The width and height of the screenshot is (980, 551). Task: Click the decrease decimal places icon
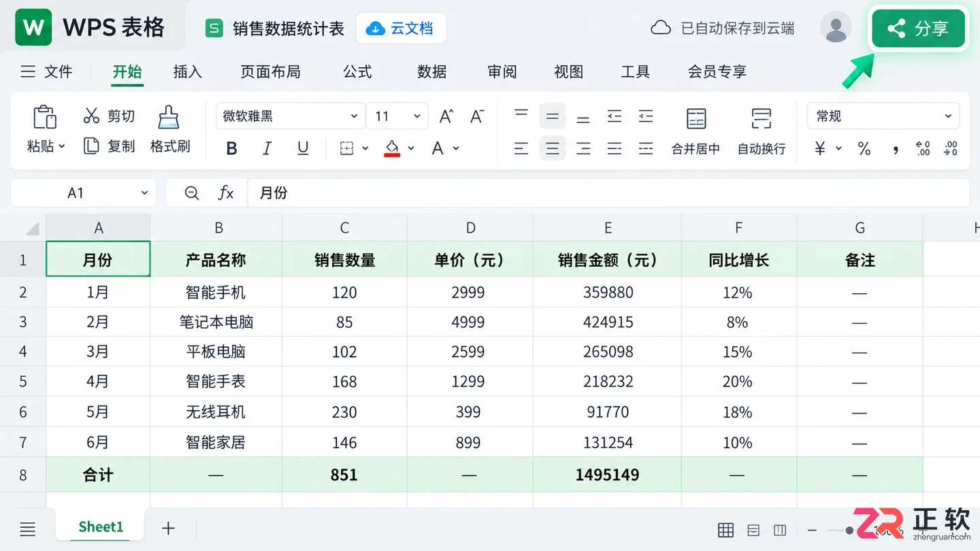951,148
